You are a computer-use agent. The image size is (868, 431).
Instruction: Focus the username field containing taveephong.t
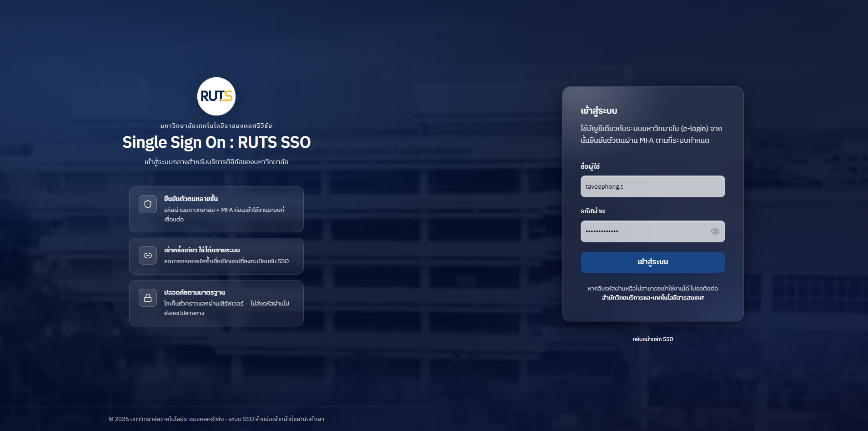pos(652,186)
